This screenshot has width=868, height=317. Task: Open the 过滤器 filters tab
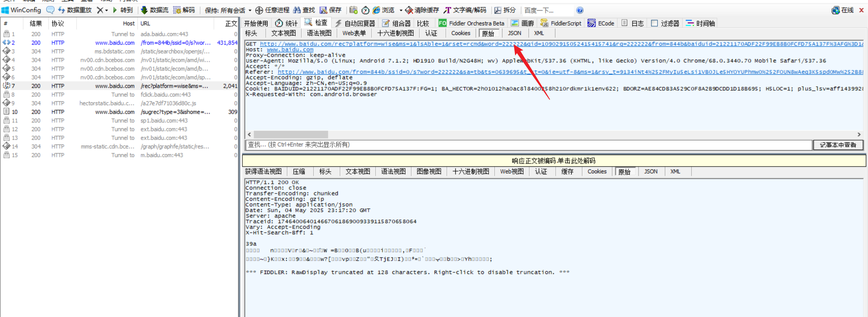click(x=665, y=23)
